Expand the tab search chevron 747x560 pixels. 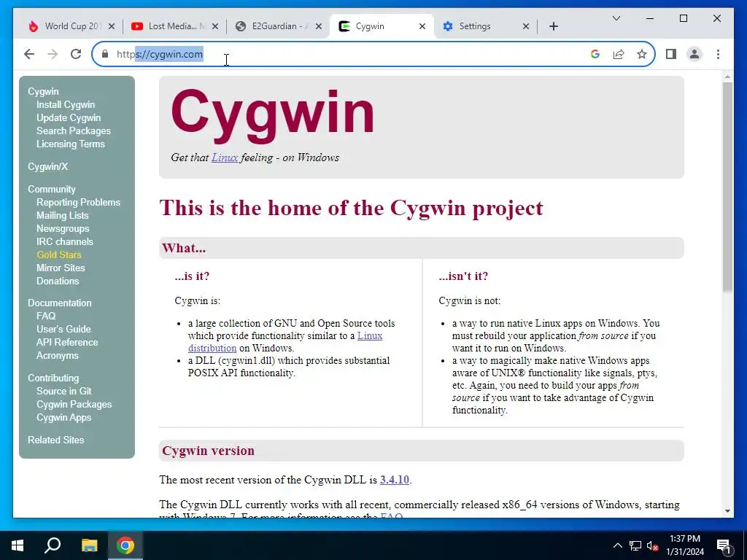pyautogui.click(x=616, y=18)
